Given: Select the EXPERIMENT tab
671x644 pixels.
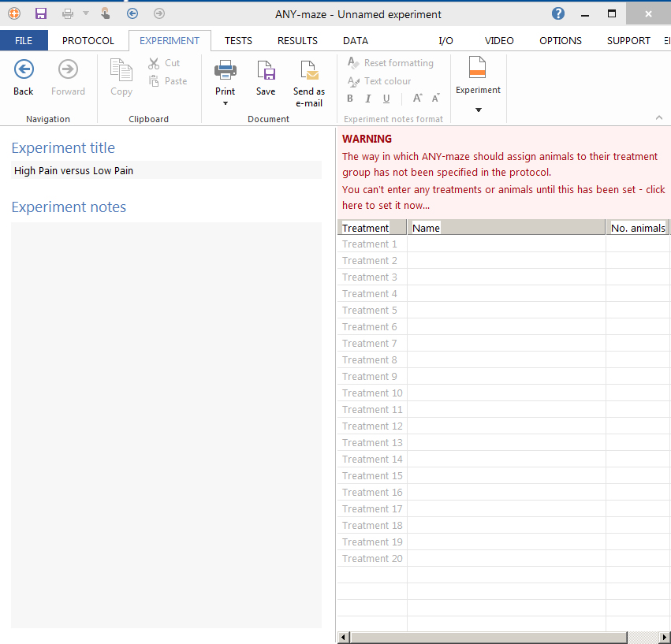Looking at the screenshot, I should click(170, 41).
